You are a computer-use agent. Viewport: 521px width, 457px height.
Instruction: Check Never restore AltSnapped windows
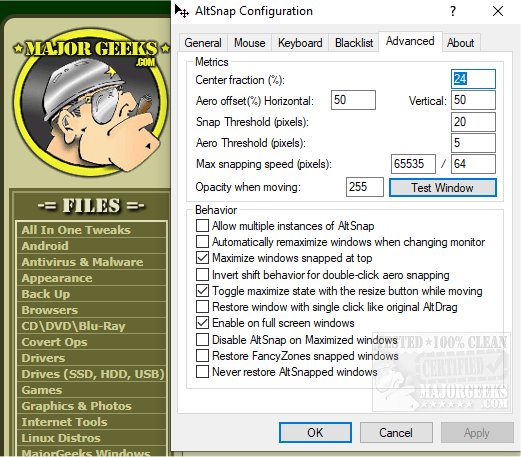pos(202,372)
